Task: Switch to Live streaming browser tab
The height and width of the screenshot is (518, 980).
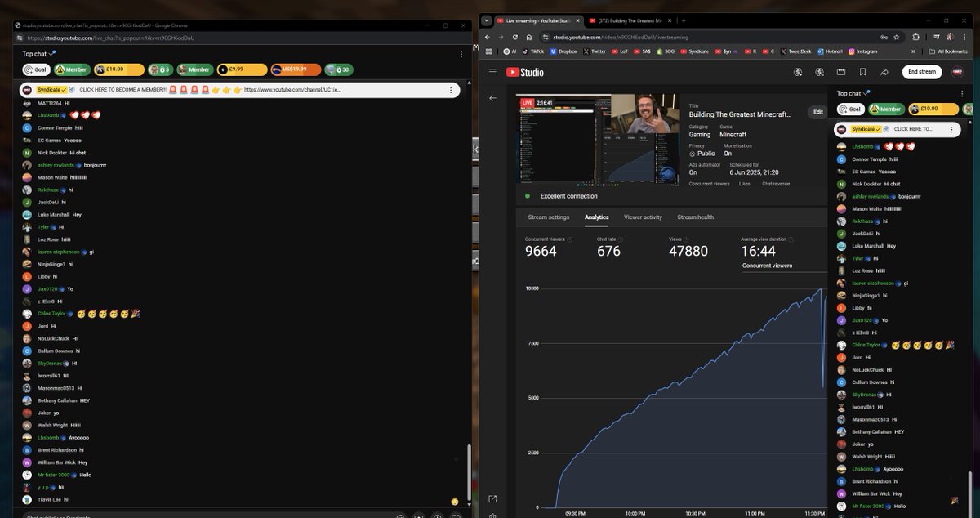Action: tap(539, 20)
